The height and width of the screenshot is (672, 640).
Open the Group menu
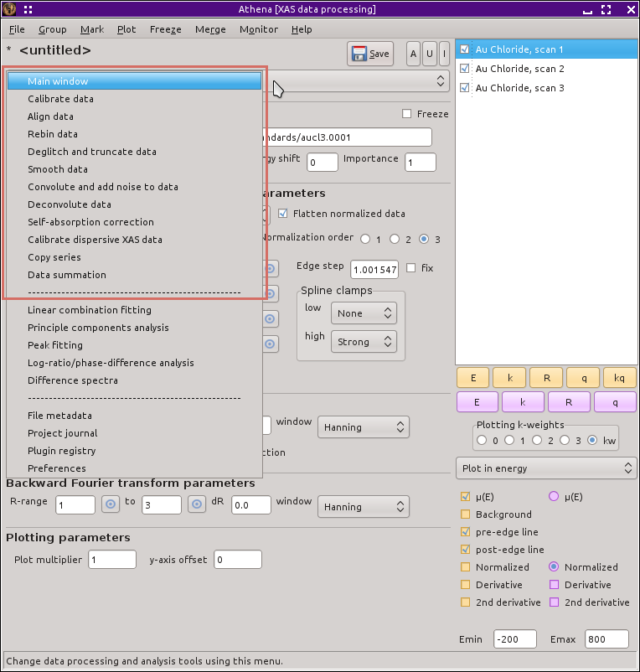(52, 29)
